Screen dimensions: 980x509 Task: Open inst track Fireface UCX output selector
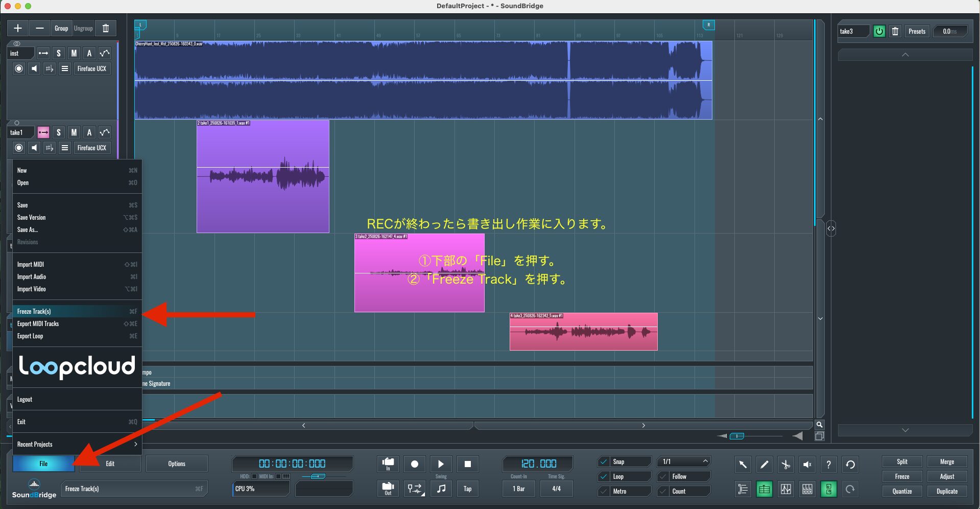coord(92,68)
